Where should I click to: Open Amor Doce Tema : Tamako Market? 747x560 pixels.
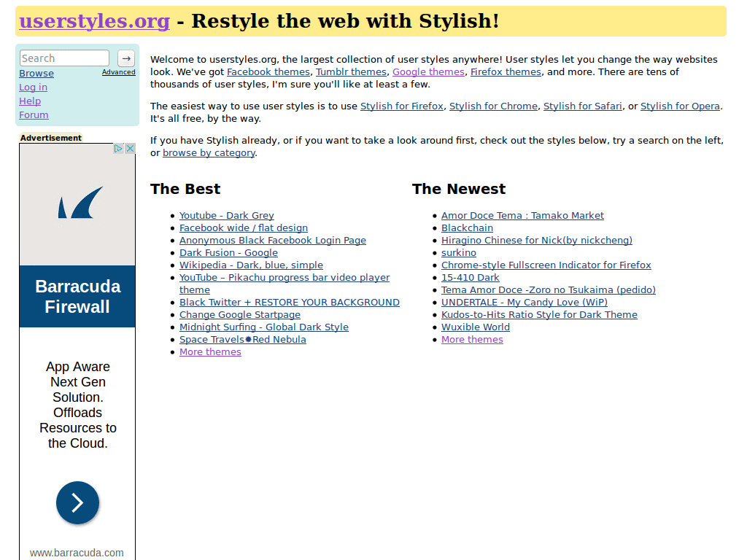(522, 216)
